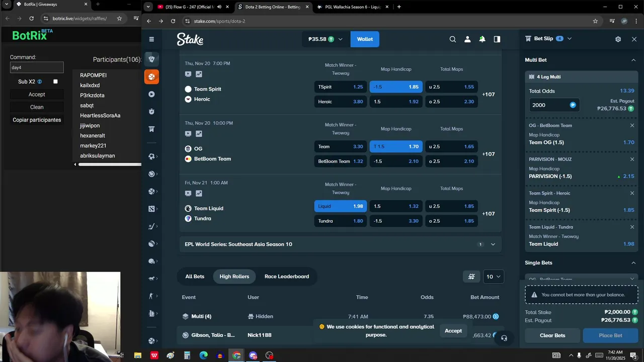Focus the multi bet stake amount field
The width and height of the screenshot is (644, 362).
pyautogui.click(x=548, y=105)
